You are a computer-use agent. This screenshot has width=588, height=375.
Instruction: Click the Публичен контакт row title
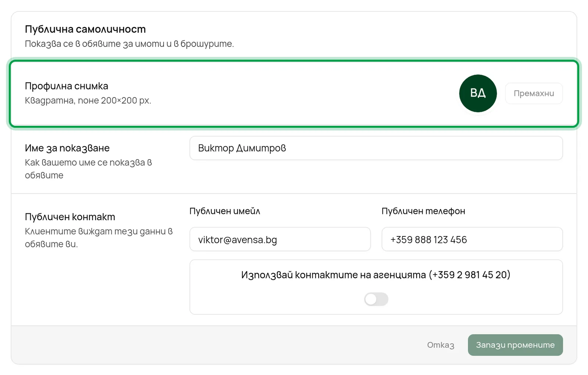(x=70, y=217)
